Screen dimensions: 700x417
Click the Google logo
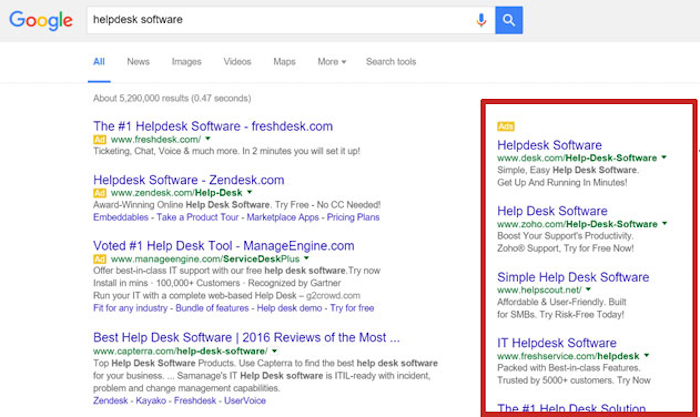[41, 21]
